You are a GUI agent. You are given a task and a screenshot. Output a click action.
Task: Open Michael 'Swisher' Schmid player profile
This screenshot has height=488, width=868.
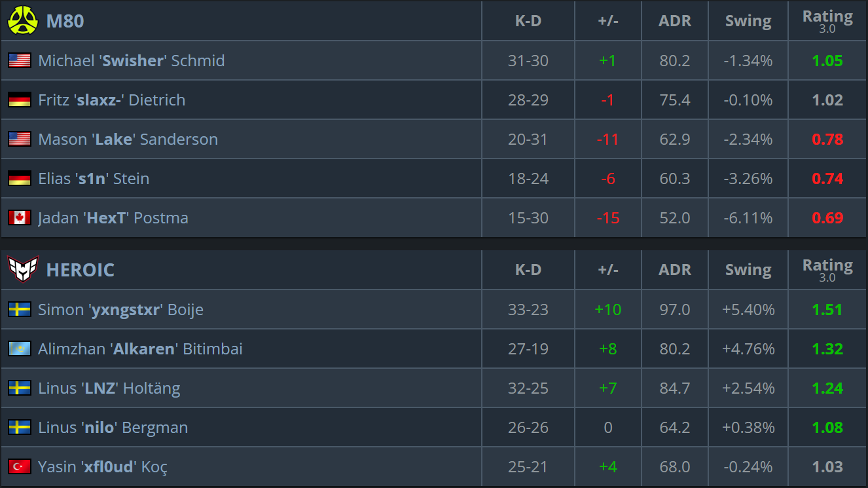click(132, 60)
